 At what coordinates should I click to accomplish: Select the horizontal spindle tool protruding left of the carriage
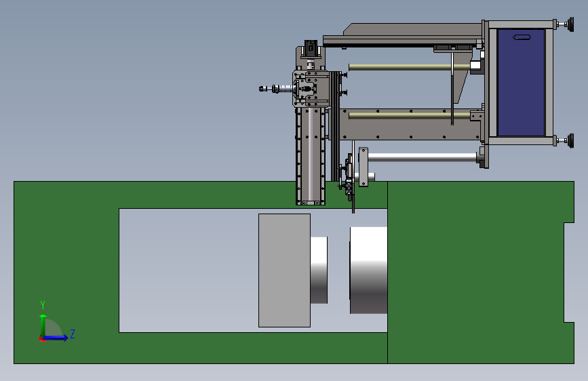277,89
